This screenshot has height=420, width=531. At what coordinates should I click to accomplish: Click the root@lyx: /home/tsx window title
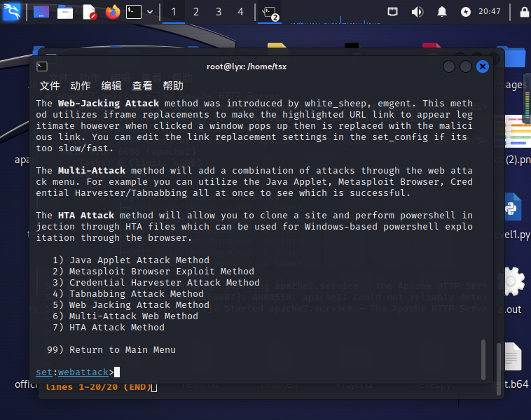pos(247,66)
